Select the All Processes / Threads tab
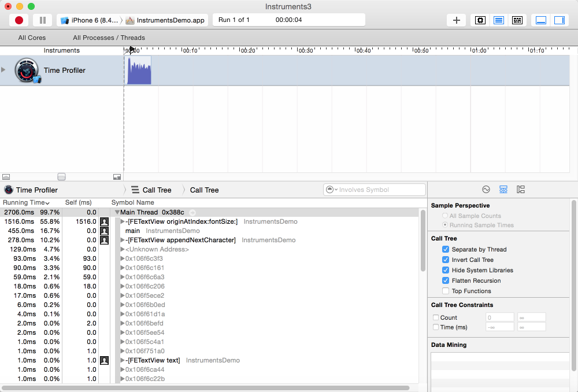The height and width of the screenshot is (392, 578). pos(109,38)
